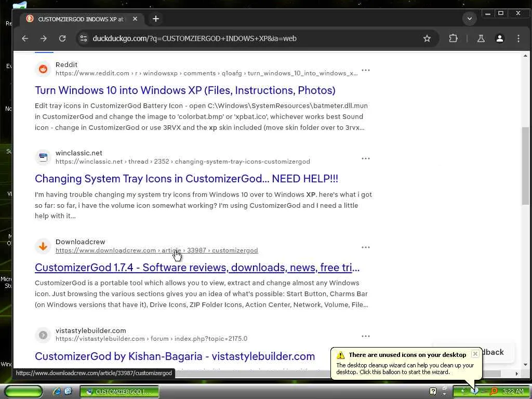This screenshot has width=532, height=399.
Task: Launch Internet Explorer from Quick Launch
Action: [x=57, y=392]
